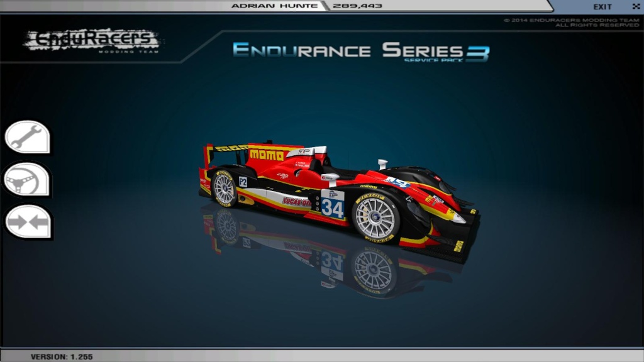Click the X icon beside EXIT
The width and height of the screenshot is (644, 362).
636,6
